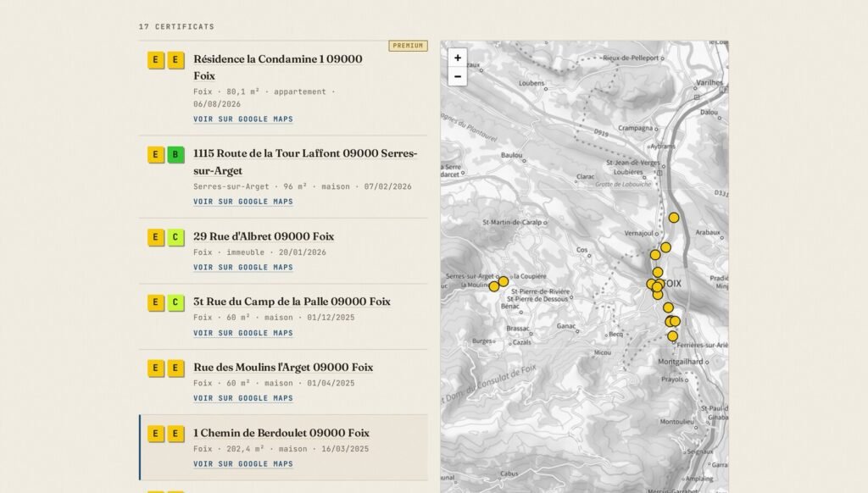Click the green B rating badge for Route de la Tour Laffont
868x493 pixels.
pos(175,155)
